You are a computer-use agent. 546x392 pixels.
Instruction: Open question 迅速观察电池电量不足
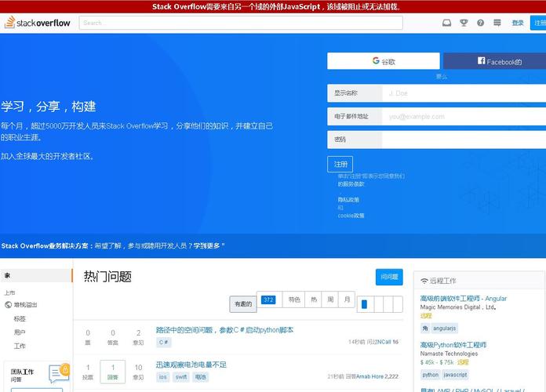point(191,365)
